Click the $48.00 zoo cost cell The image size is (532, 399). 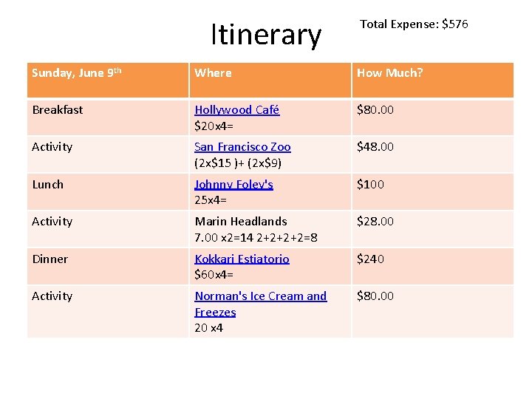pos(375,147)
